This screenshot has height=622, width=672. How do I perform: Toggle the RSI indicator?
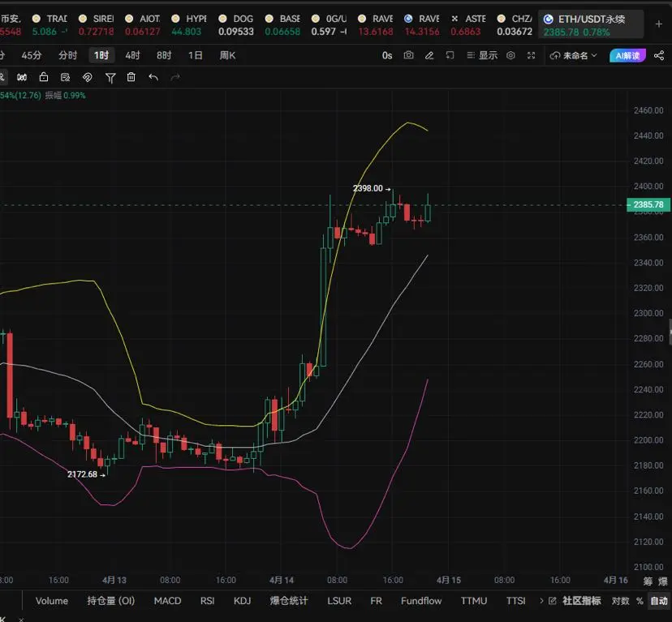[x=208, y=601]
